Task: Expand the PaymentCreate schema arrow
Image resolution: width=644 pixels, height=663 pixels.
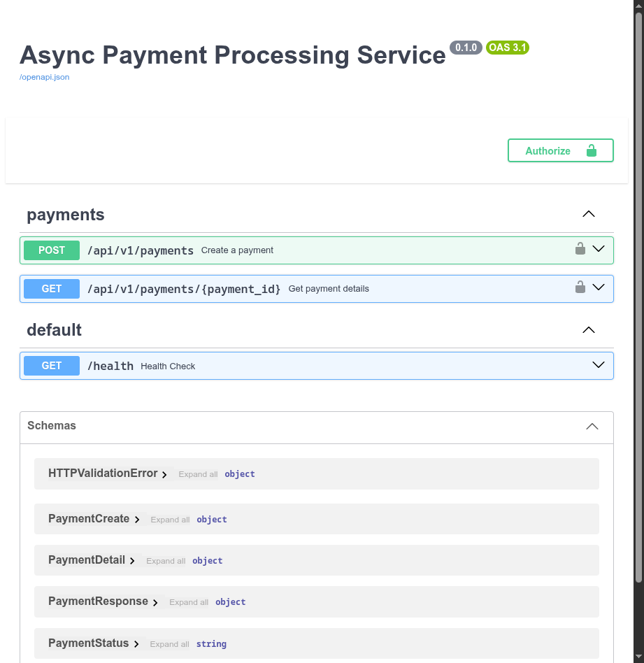Action: tap(137, 520)
